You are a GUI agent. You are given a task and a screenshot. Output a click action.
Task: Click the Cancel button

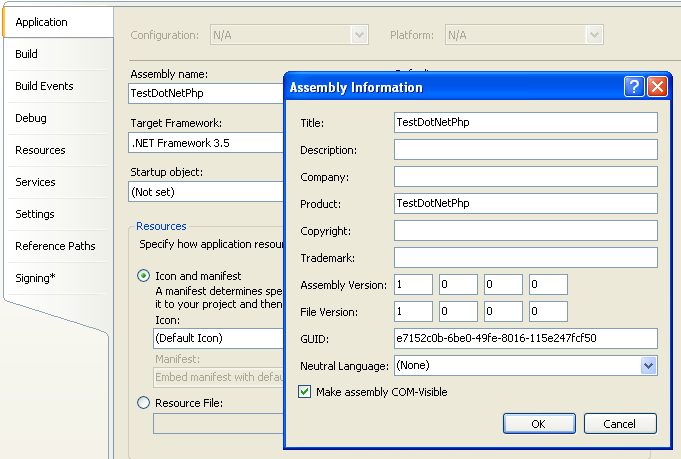click(x=620, y=424)
